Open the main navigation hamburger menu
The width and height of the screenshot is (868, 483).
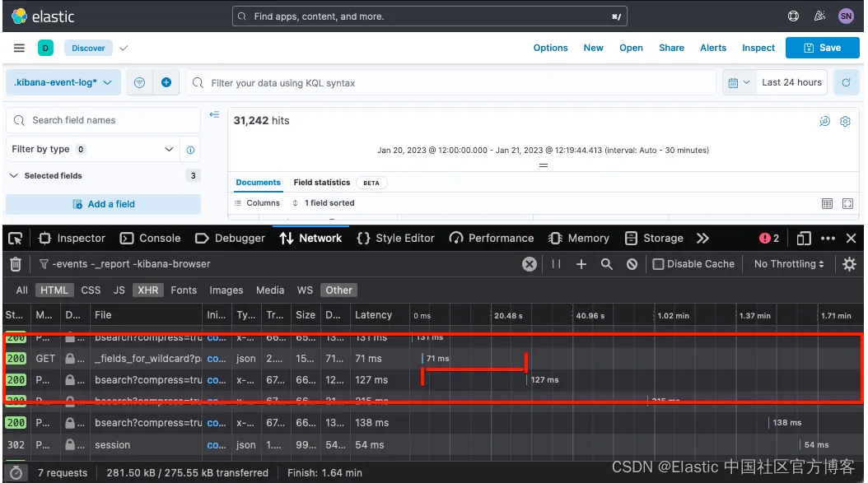pyautogui.click(x=20, y=48)
